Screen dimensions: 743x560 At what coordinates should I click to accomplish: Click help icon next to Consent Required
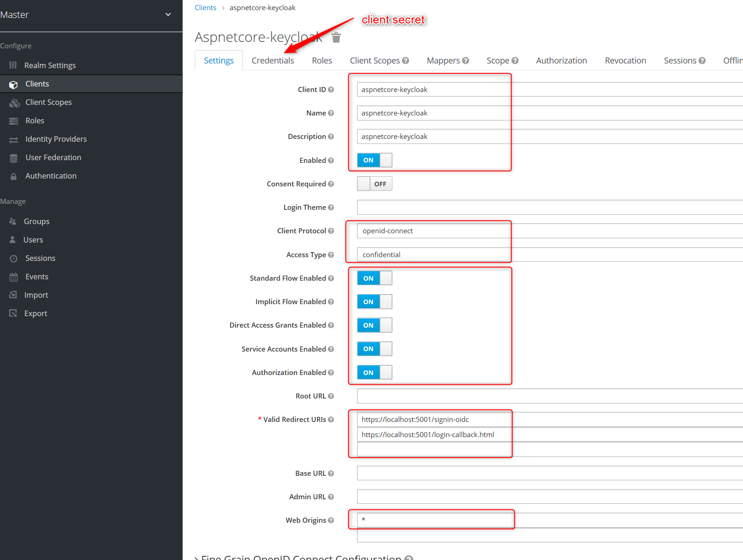tap(331, 184)
